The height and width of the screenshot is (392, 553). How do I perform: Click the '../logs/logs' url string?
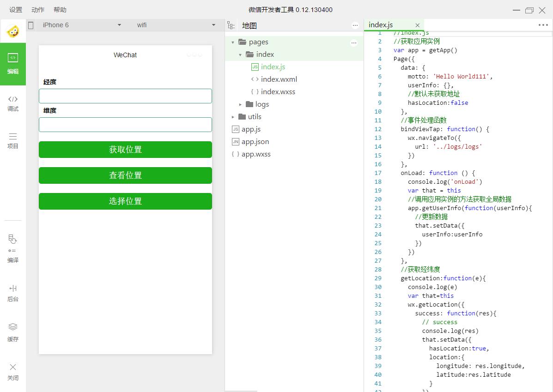tap(457, 147)
